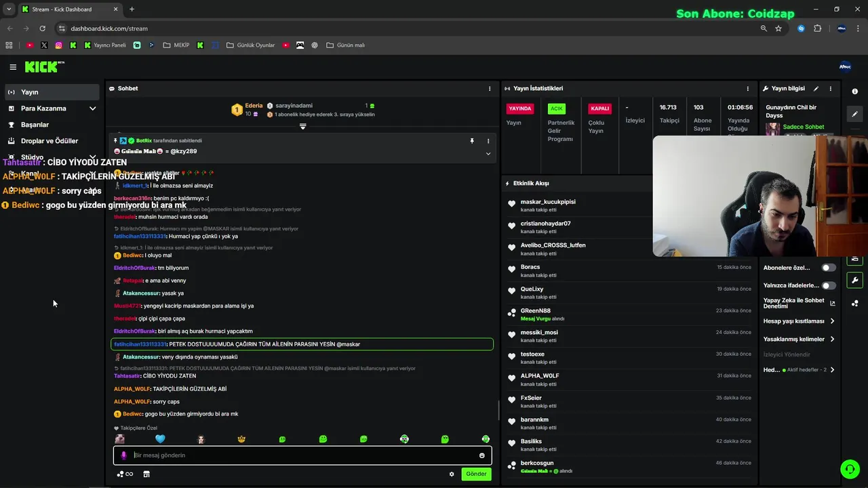Toggle the Abonelere özel switch
This screenshot has width=868, height=488.
click(829, 268)
